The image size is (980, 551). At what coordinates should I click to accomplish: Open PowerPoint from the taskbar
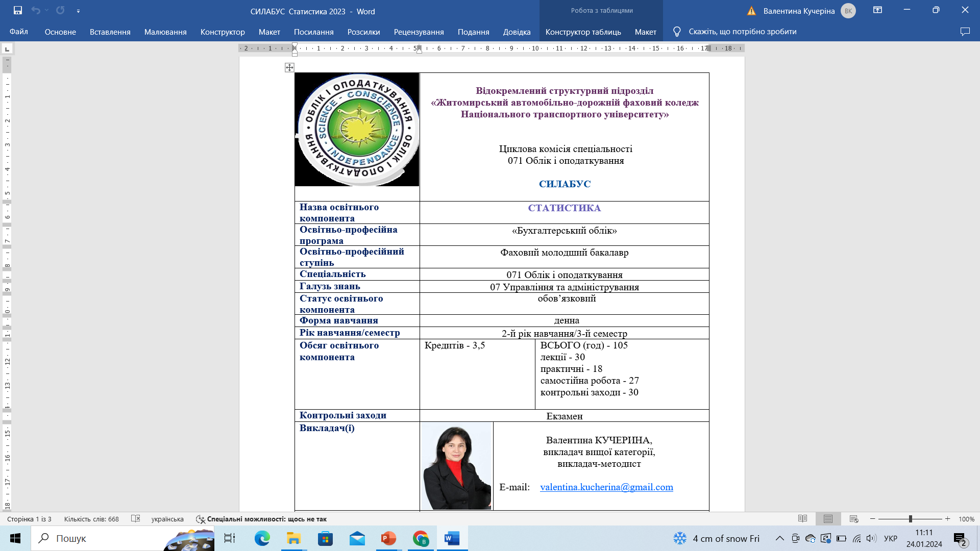click(388, 538)
